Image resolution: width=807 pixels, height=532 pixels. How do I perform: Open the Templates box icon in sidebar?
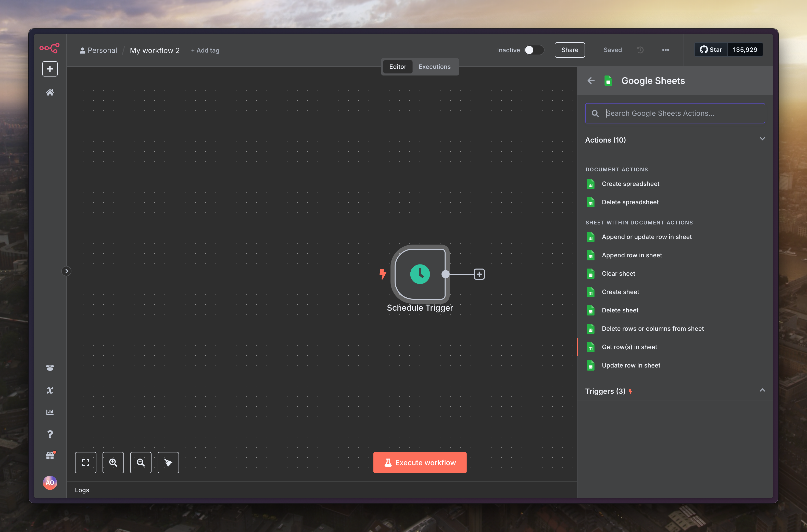(x=50, y=368)
